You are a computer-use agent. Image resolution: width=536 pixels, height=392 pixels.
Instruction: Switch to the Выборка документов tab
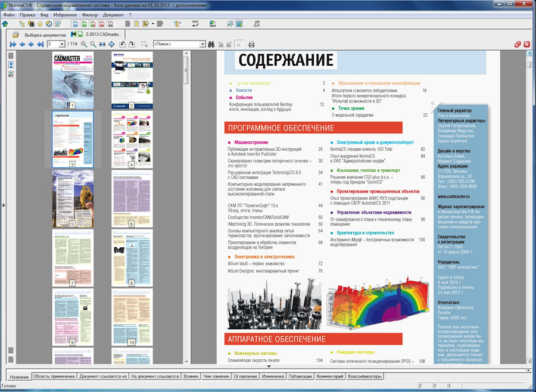coord(39,35)
